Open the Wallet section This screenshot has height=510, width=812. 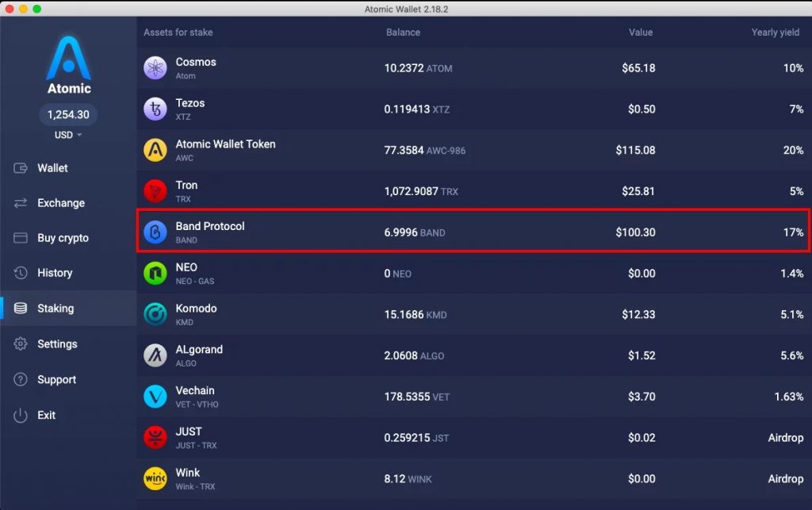pyautogui.click(x=68, y=168)
